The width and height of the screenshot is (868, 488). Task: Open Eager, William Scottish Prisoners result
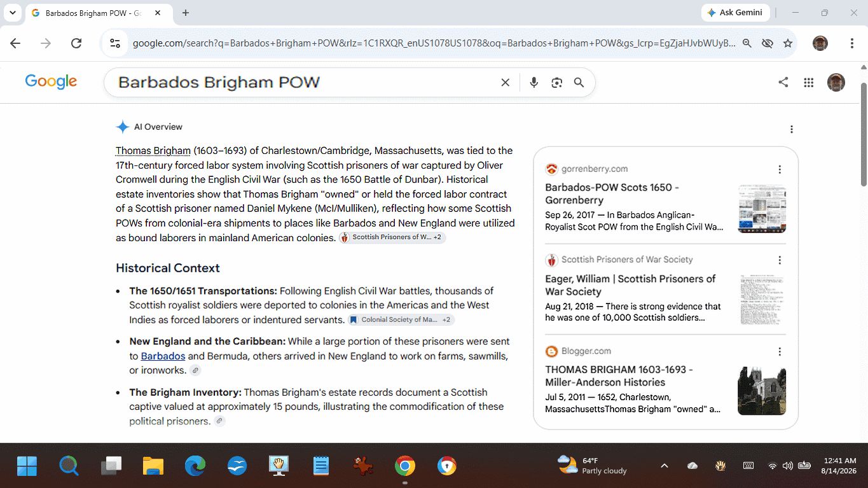[x=630, y=285]
